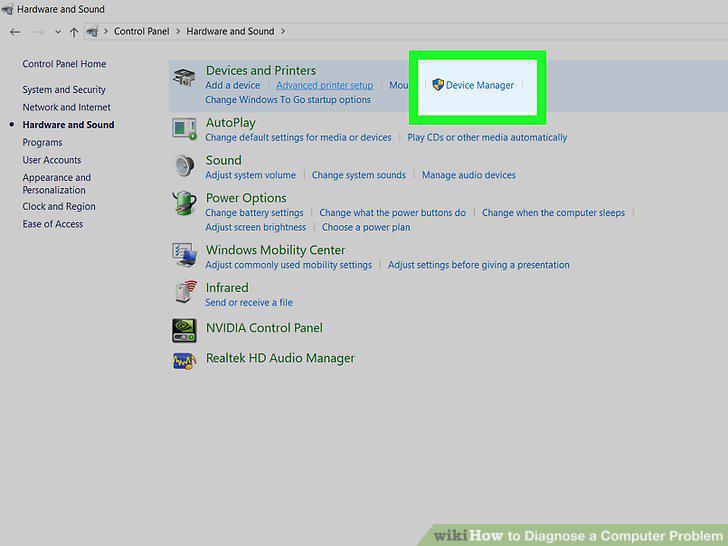Open the recent locations dropdown arrow

click(x=58, y=32)
